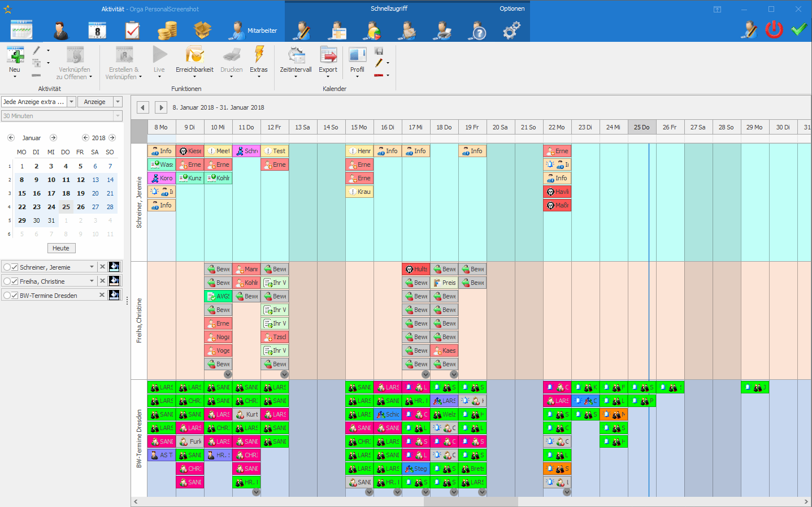The height and width of the screenshot is (507, 812).
Task: Uncheck the Schreiner, Jeremie calendar checkbox
Action: (15, 267)
